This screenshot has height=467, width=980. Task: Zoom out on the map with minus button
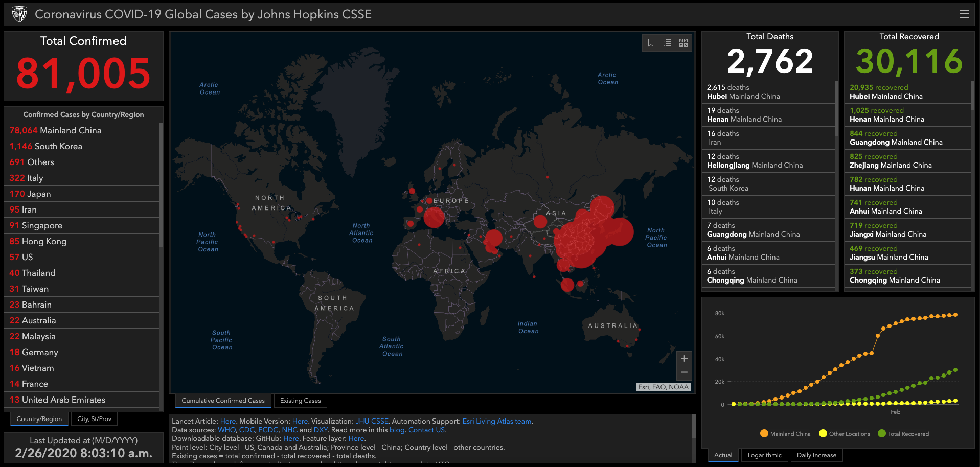tap(684, 373)
